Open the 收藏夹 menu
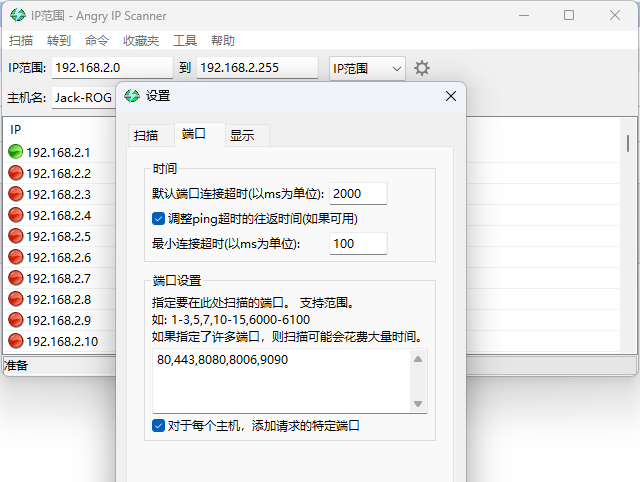This screenshot has height=482, width=640. click(141, 41)
